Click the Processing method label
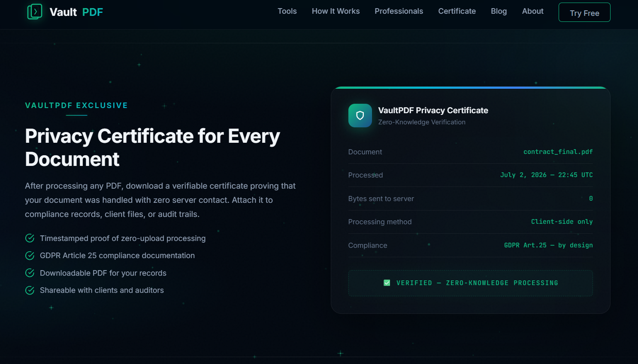Screen dimensions: 638x364 tap(380, 222)
